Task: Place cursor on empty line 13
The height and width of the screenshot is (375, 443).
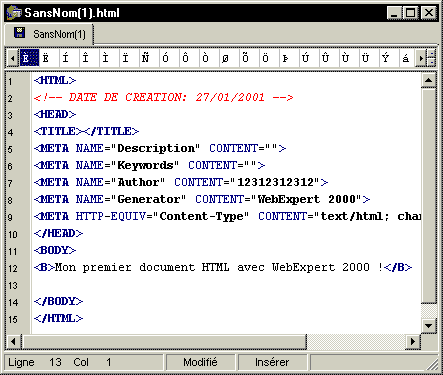Action: 227,285
